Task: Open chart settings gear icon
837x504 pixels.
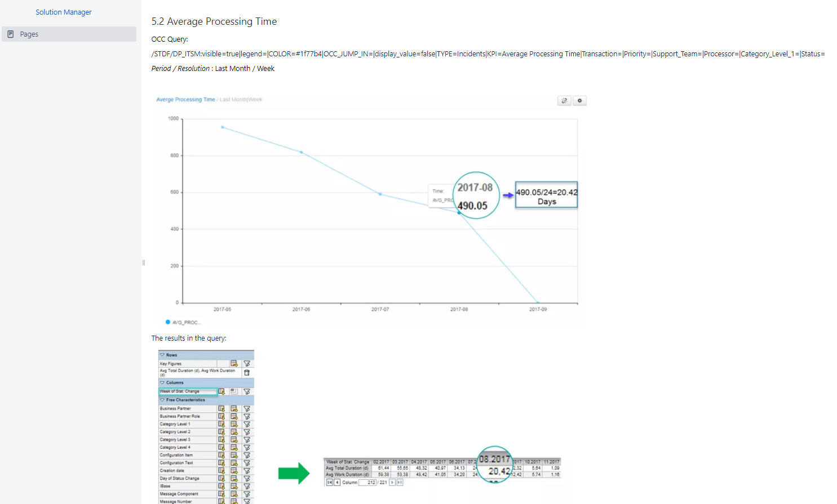Action: pos(579,101)
